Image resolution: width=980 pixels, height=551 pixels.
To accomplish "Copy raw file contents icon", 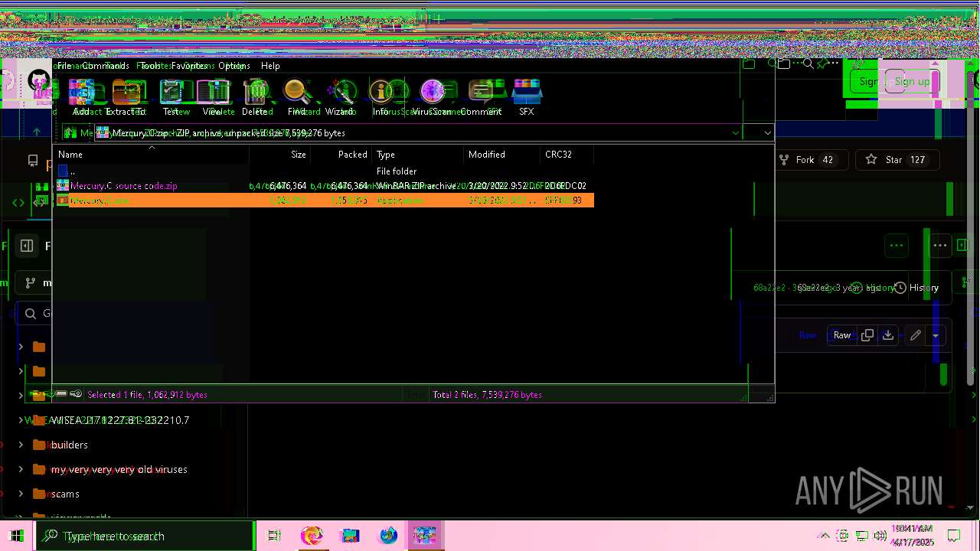I will coord(867,335).
